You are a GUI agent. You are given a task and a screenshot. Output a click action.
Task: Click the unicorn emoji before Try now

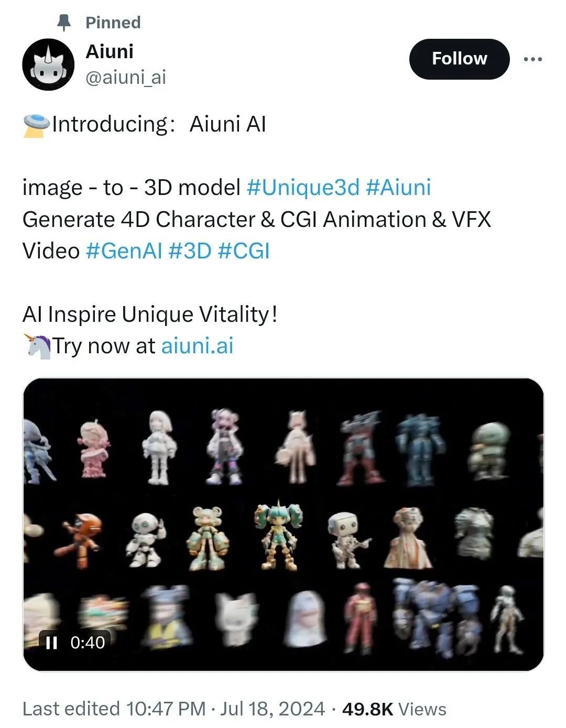(x=38, y=346)
